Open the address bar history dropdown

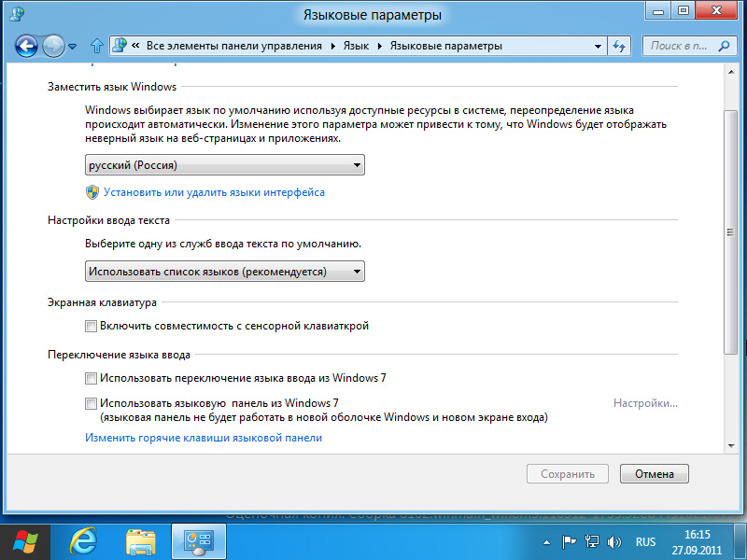(598, 46)
